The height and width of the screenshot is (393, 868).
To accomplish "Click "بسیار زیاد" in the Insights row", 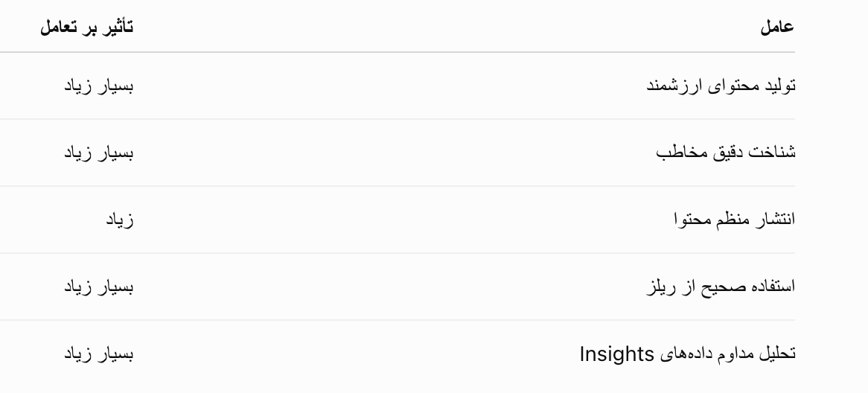I will [x=98, y=354].
